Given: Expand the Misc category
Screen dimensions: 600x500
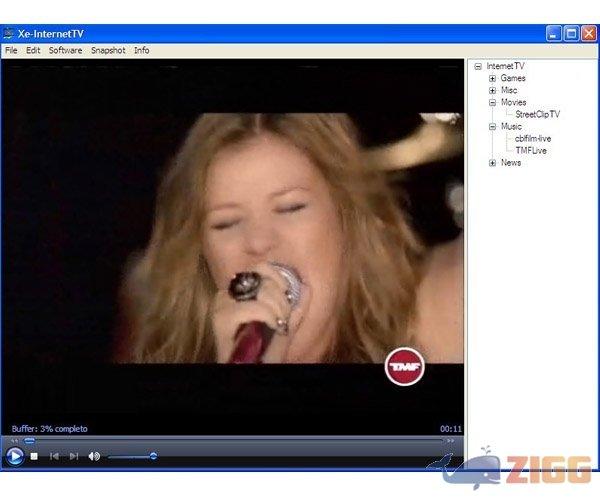Looking at the screenshot, I should coord(492,90).
